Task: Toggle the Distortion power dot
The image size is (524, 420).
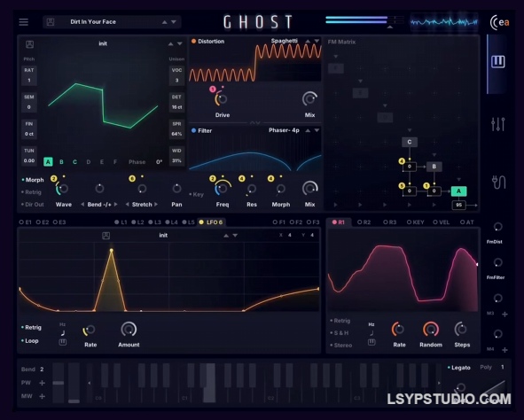Action: click(x=193, y=42)
